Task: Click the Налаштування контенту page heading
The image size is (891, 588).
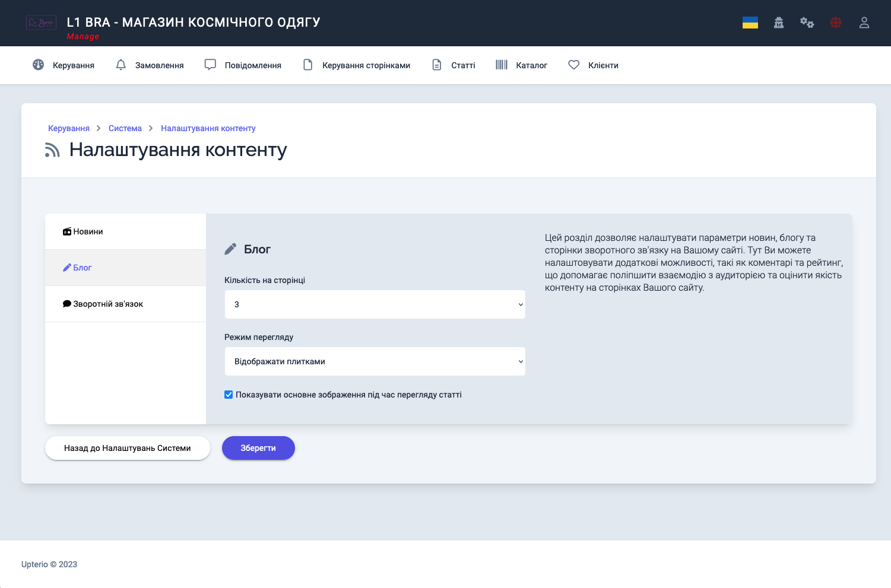Action: 178,150
